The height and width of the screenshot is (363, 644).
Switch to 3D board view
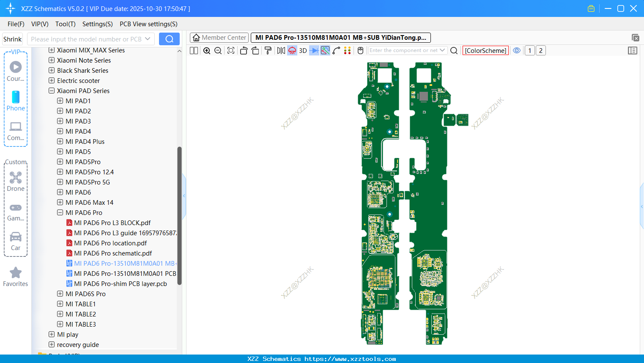[303, 50]
